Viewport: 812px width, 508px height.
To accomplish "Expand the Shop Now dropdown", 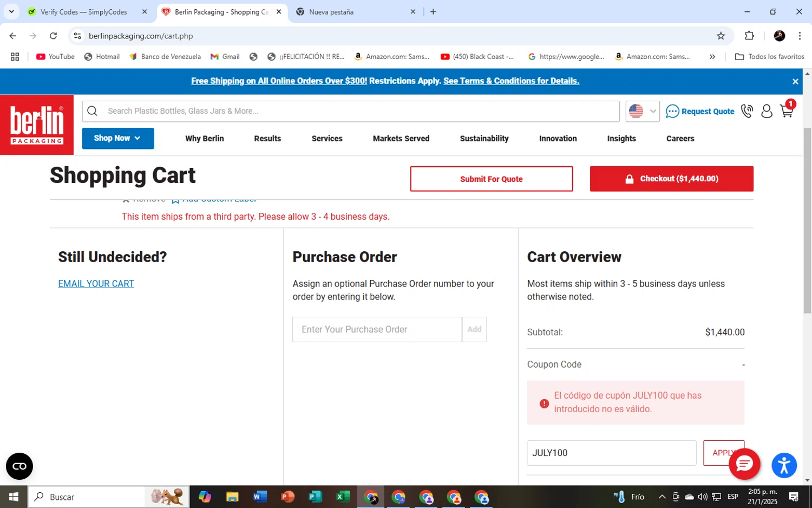I will tap(118, 138).
